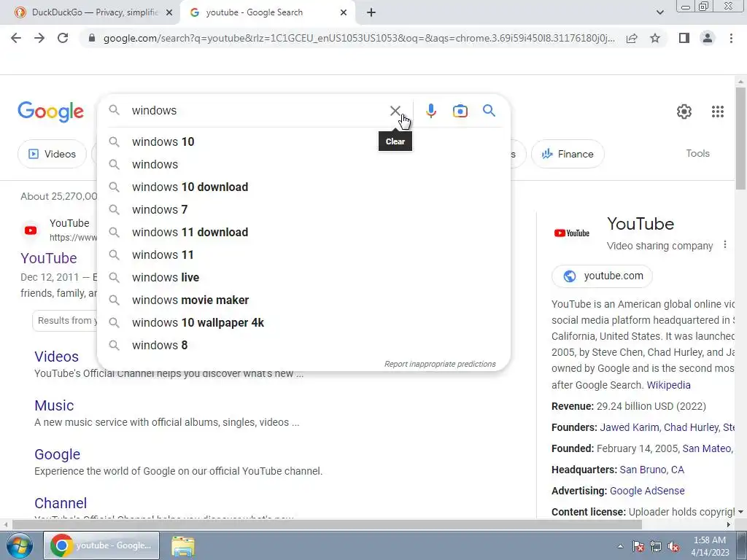Choose suggestion 'windows live'

click(303, 277)
